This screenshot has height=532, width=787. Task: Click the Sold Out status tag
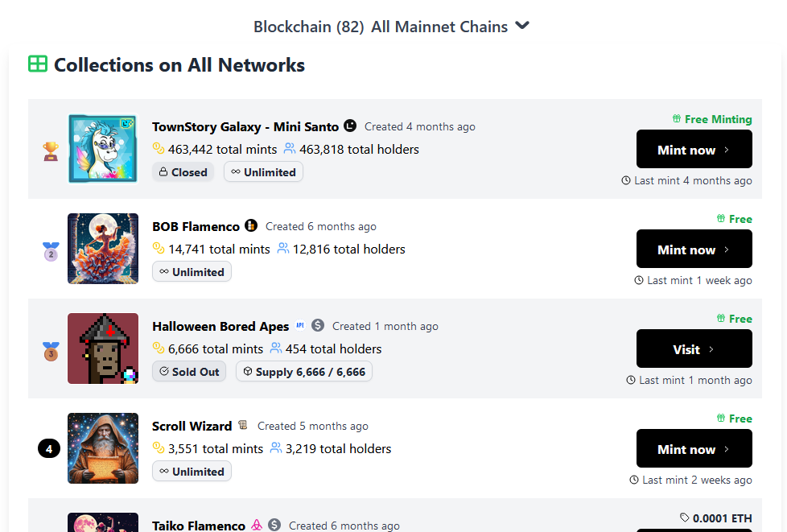pyautogui.click(x=189, y=372)
